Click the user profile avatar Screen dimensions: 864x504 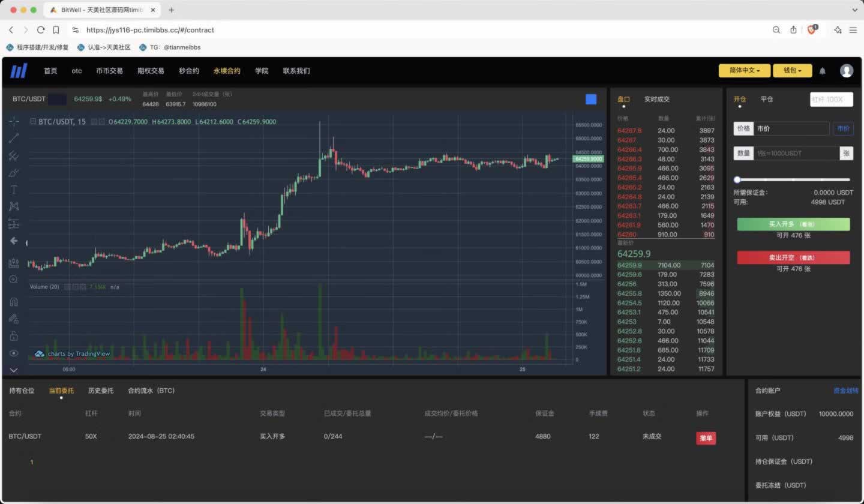tap(847, 71)
